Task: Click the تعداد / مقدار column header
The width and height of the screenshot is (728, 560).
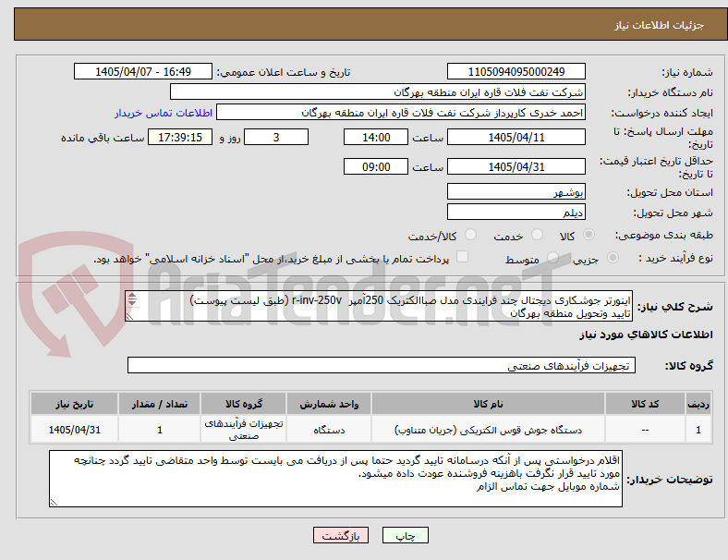Action: click(160, 404)
